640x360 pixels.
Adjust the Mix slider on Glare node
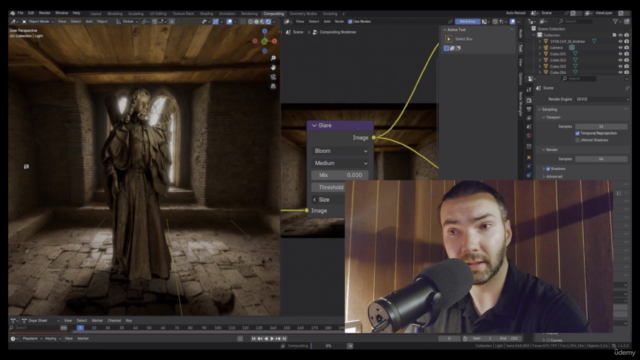click(340, 175)
